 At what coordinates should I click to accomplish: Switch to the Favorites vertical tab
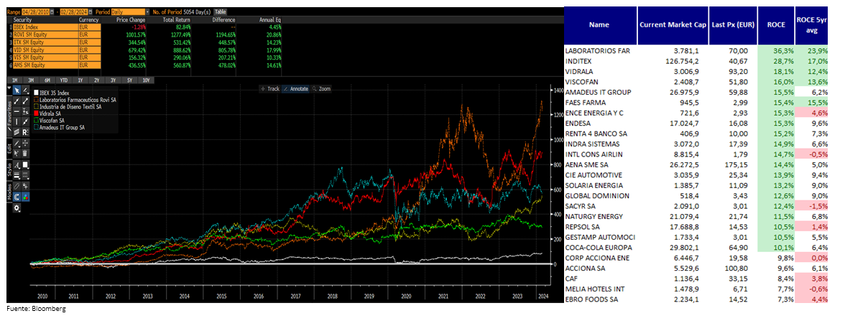coord(9,111)
